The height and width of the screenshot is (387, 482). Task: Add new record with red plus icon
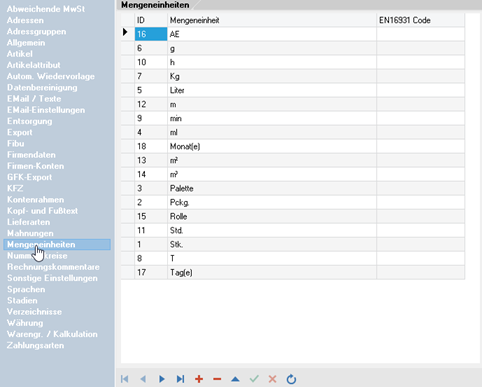199,379
